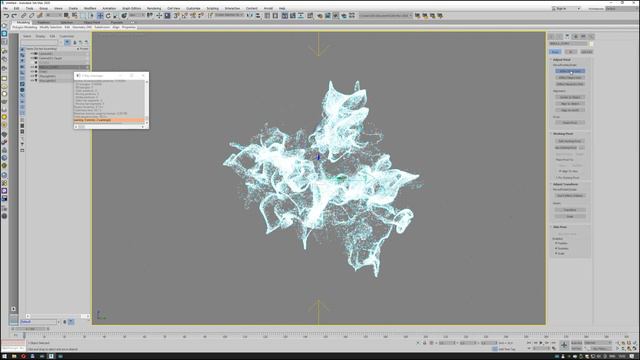Viewport: 640px width, 360px height.
Task: Click the Undo arrow in main toolbar
Action: (7, 16)
